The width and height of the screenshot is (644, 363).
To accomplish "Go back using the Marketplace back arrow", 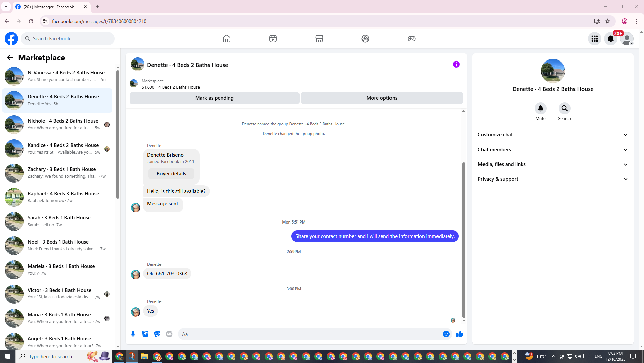I will pyautogui.click(x=10, y=58).
